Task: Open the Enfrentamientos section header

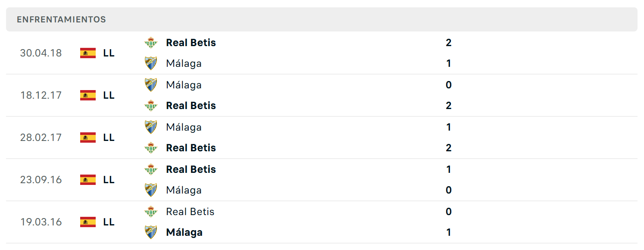Action: coord(322,19)
